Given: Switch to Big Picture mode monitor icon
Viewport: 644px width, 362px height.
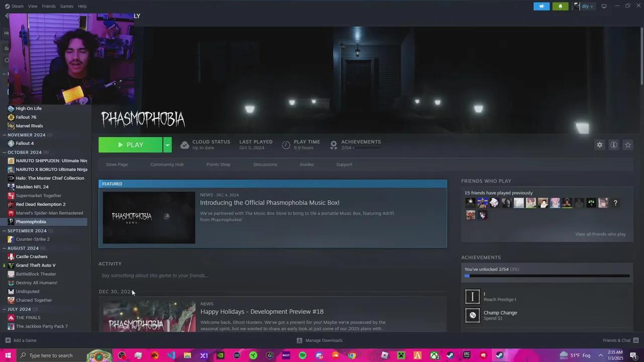Looking at the screenshot, I should pos(604,6).
